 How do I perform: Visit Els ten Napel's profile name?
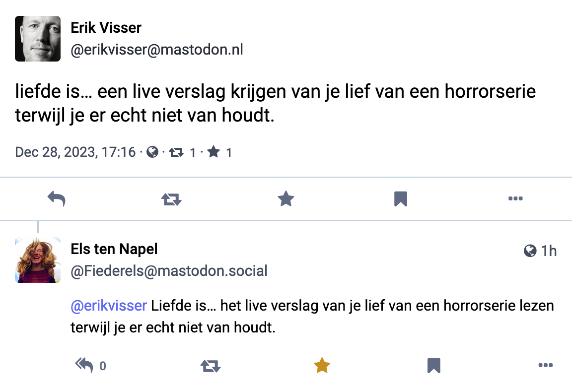click(x=114, y=249)
